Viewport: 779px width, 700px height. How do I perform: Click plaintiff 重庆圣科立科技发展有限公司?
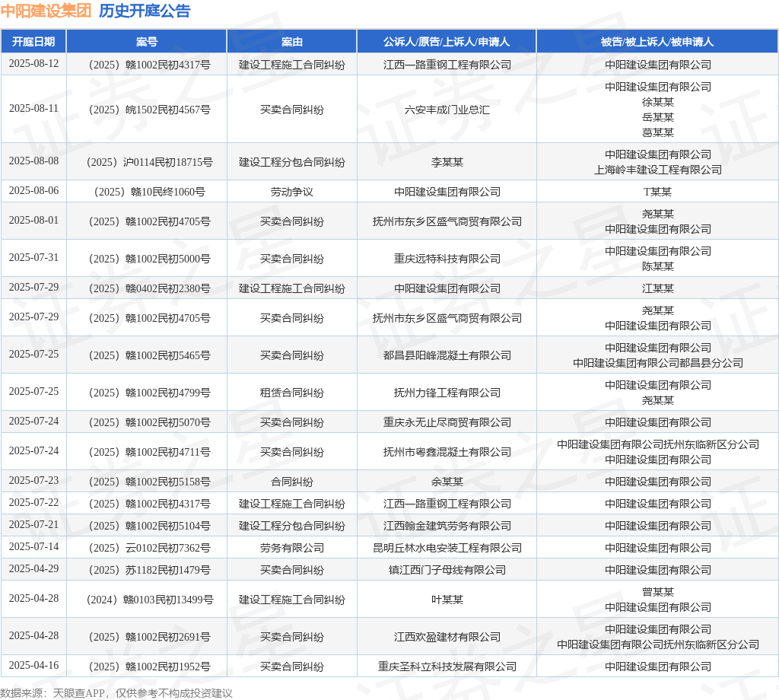point(447,667)
